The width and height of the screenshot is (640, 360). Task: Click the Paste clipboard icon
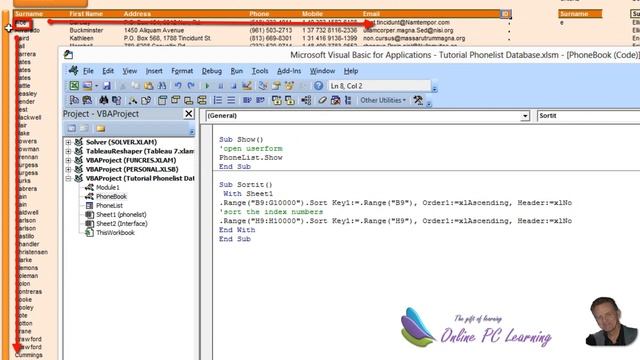(149, 86)
